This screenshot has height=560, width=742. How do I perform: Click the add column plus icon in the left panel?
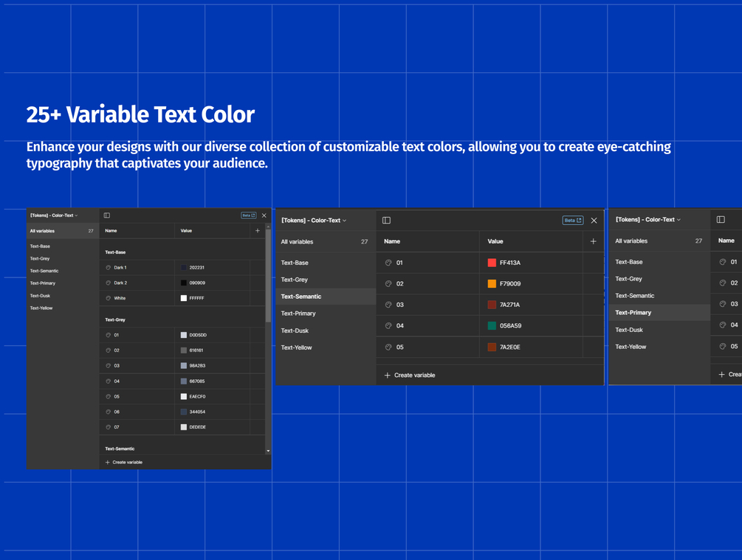[x=258, y=231]
